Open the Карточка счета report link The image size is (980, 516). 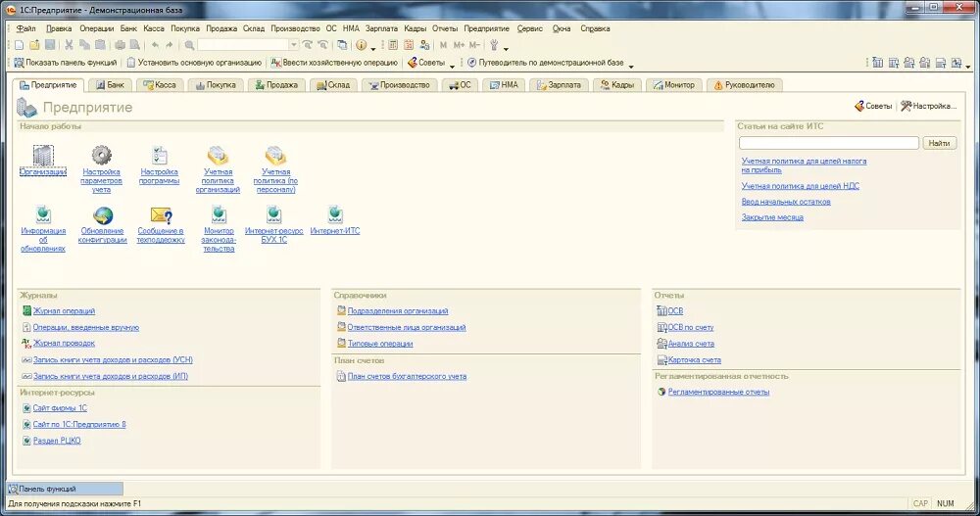695,360
